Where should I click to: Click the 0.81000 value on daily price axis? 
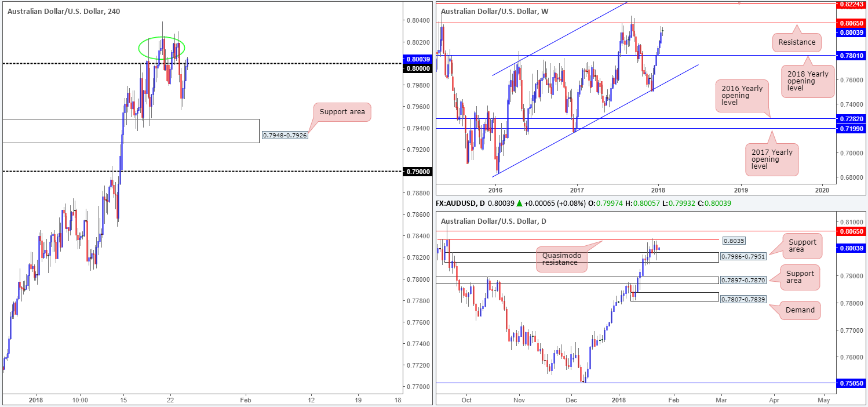853,223
